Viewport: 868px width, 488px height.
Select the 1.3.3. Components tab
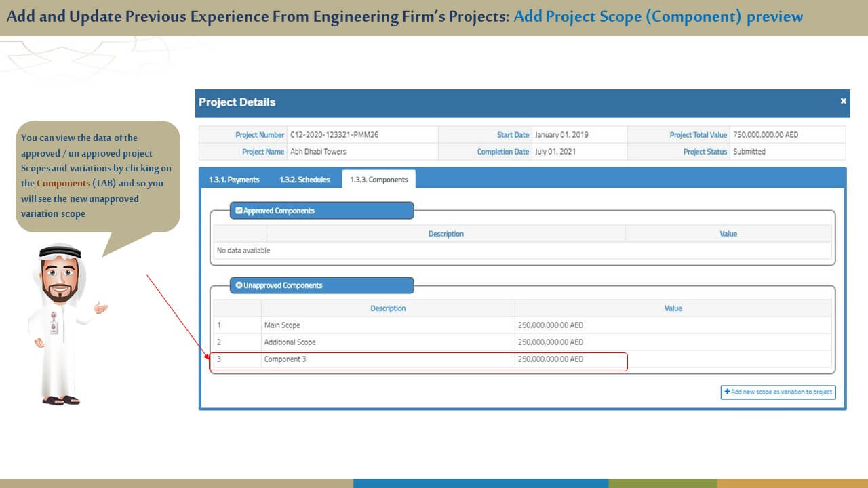[379, 180]
